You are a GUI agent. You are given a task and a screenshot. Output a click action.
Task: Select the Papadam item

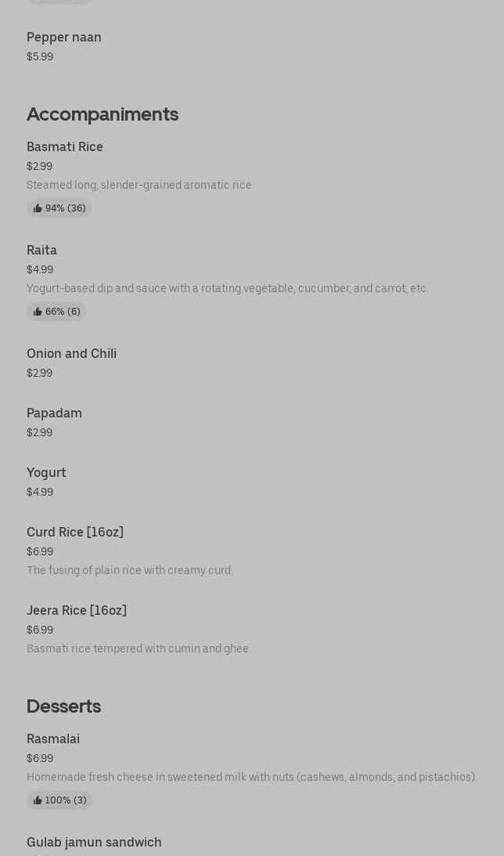tap(55, 414)
